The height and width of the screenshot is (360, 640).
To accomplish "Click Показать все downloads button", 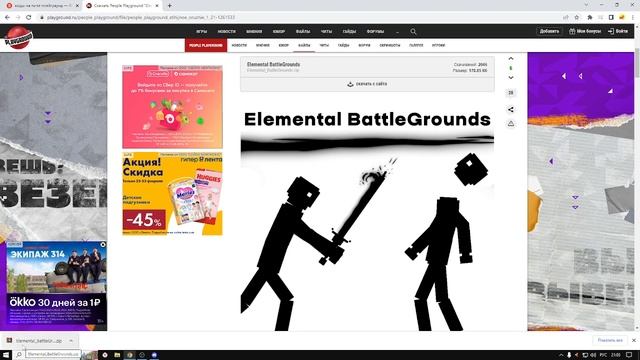I will coord(610,340).
